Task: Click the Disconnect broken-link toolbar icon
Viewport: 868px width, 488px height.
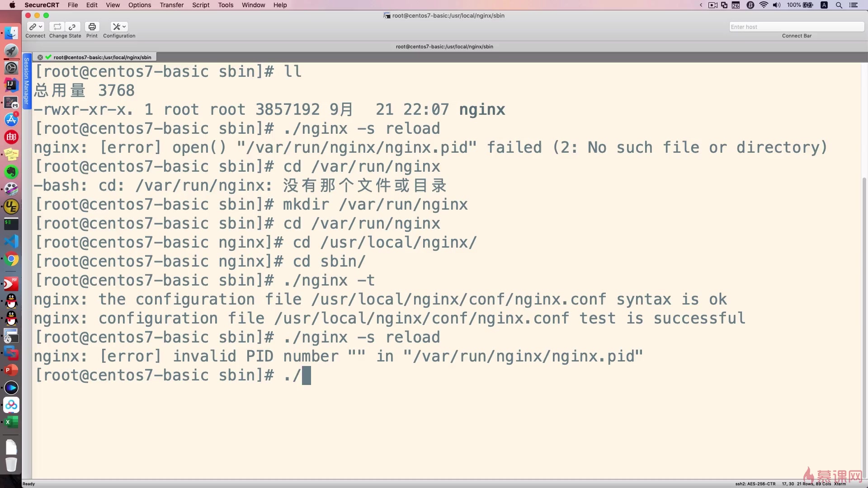Action: click(72, 27)
